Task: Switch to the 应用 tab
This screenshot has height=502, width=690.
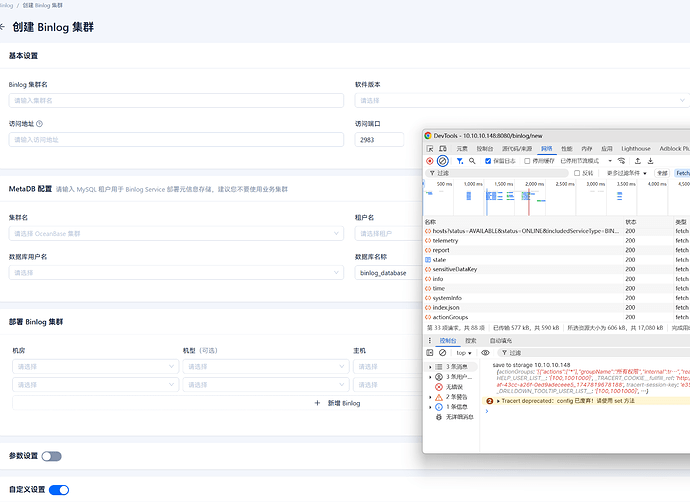Action: 607,149
